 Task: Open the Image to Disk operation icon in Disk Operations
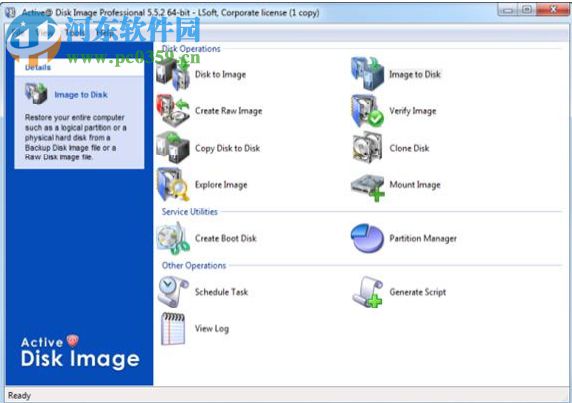(367, 74)
